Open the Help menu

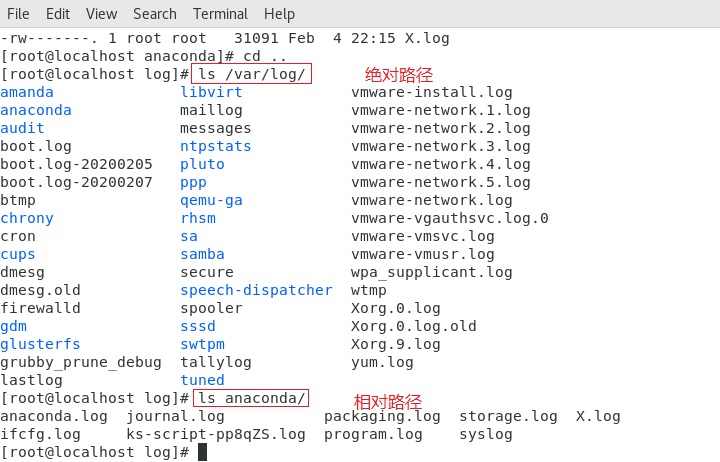pos(279,14)
